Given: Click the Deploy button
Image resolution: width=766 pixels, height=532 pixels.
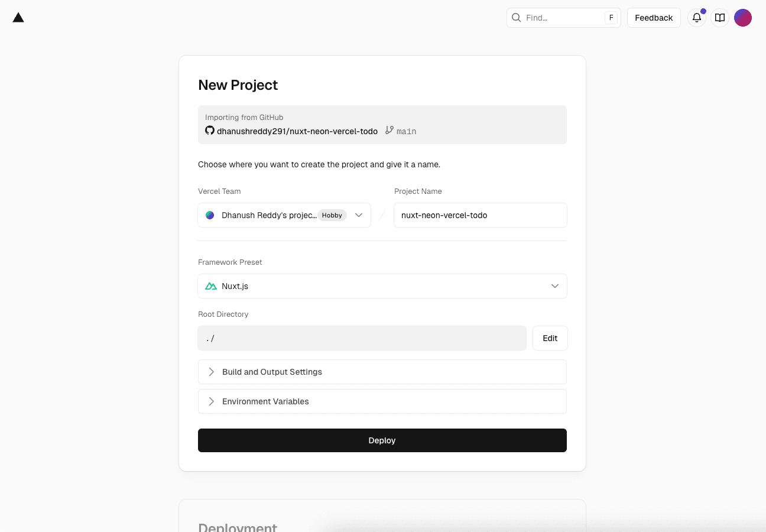Looking at the screenshot, I should pos(382,440).
